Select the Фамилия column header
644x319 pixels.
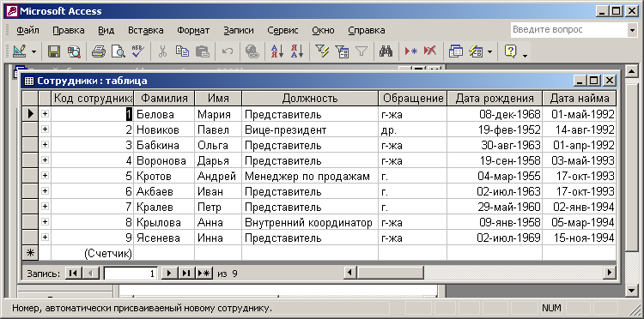164,99
